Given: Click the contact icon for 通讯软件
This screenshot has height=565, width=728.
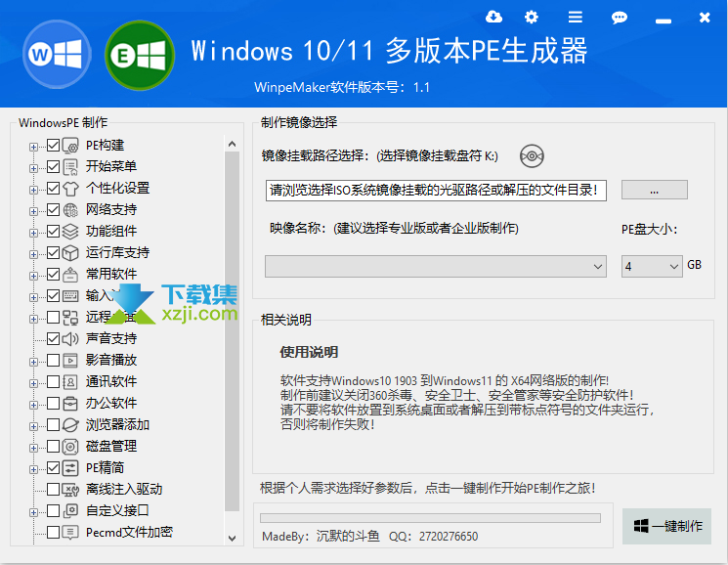Looking at the screenshot, I should point(70,381).
